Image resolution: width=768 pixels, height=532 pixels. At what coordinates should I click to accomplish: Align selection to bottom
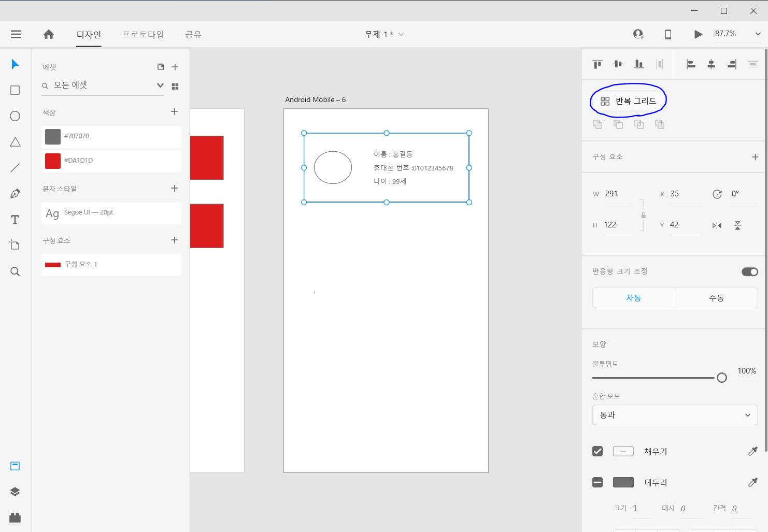pos(639,64)
